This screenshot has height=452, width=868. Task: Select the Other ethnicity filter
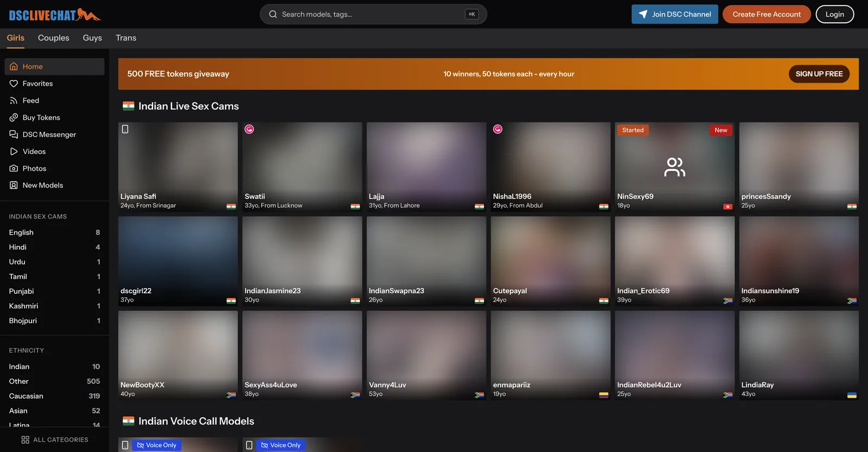tap(55, 382)
